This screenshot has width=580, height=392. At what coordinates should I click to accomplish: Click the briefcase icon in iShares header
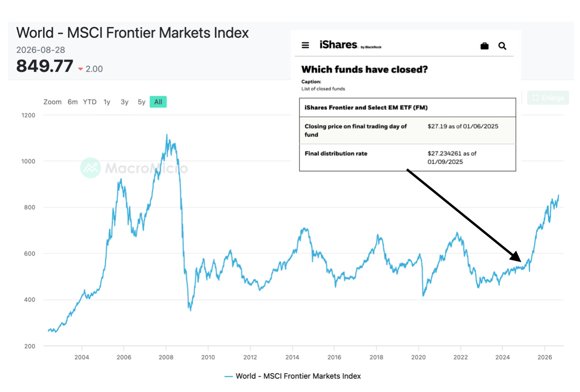(x=485, y=46)
